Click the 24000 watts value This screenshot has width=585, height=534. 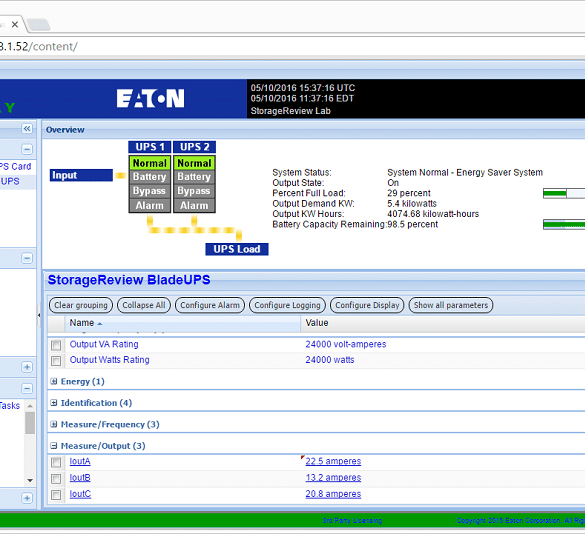point(330,360)
